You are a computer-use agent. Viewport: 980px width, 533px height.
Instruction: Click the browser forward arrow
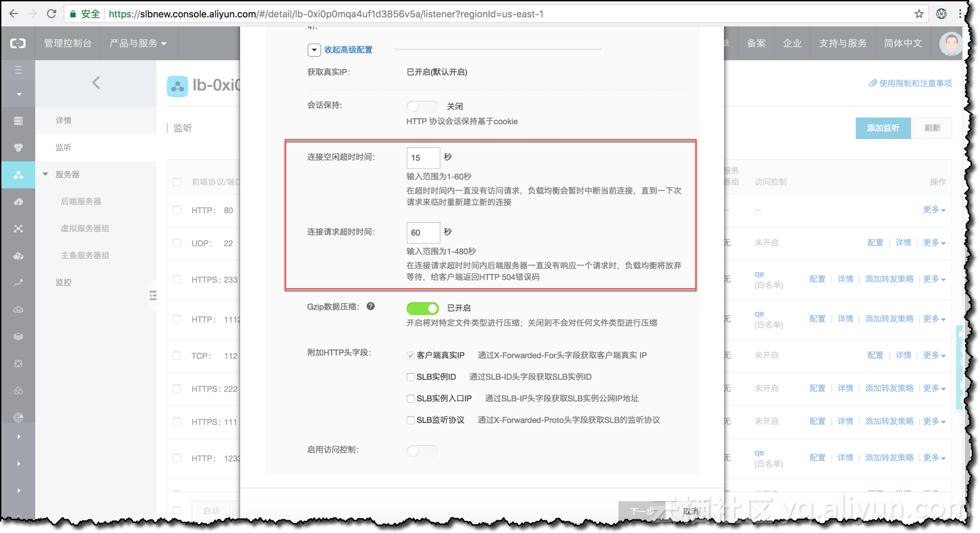tap(32, 13)
